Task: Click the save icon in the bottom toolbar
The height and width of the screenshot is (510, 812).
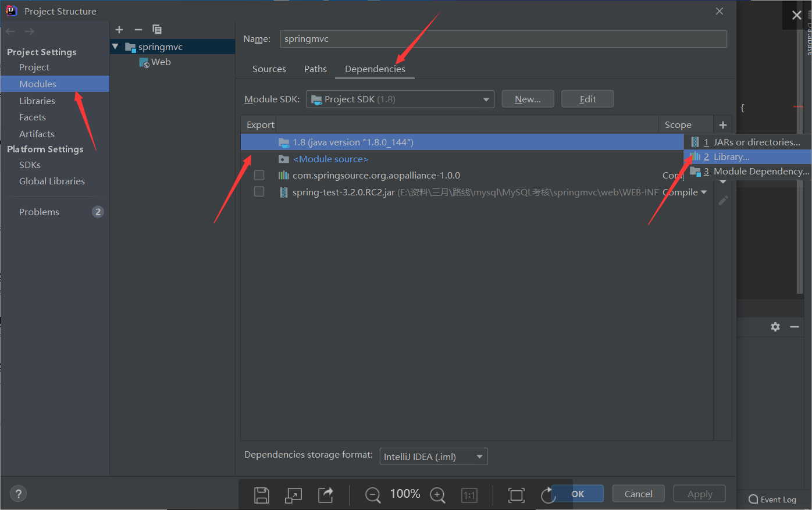Action: click(x=262, y=495)
